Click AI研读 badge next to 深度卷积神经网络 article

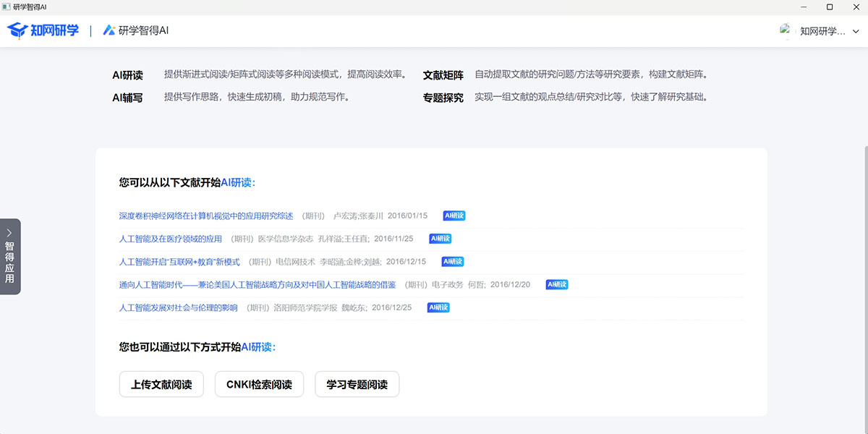point(454,216)
